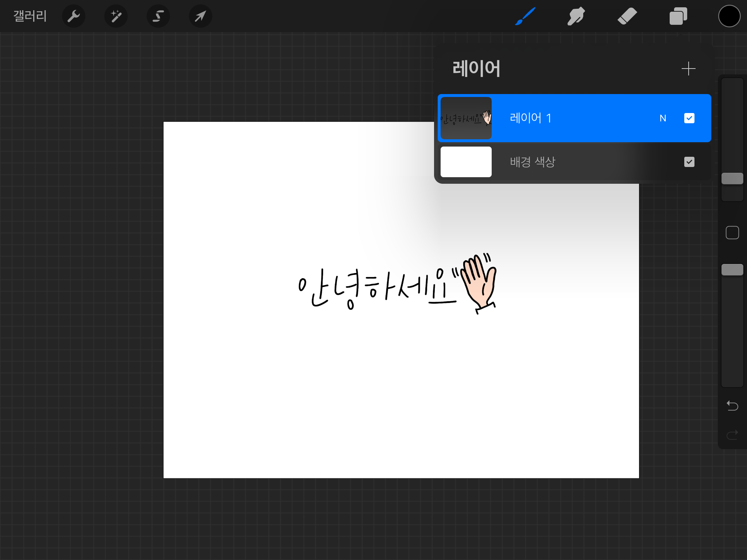Open blend mode N for 레이어 1
Screen dimensions: 747x560
click(663, 118)
